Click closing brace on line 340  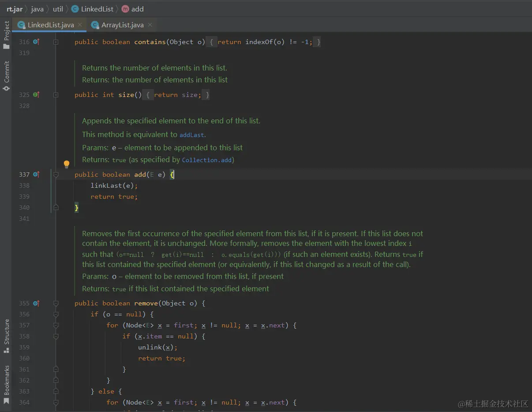[77, 208]
